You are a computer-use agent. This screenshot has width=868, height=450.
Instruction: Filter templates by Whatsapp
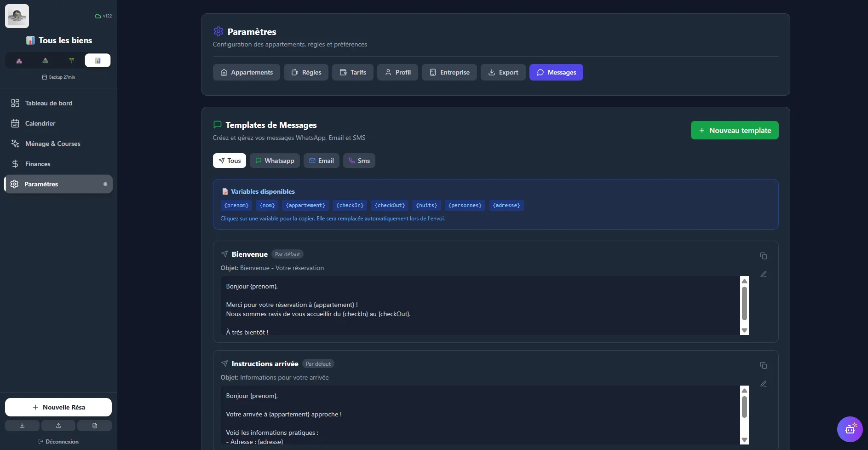pyautogui.click(x=275, y=161)
